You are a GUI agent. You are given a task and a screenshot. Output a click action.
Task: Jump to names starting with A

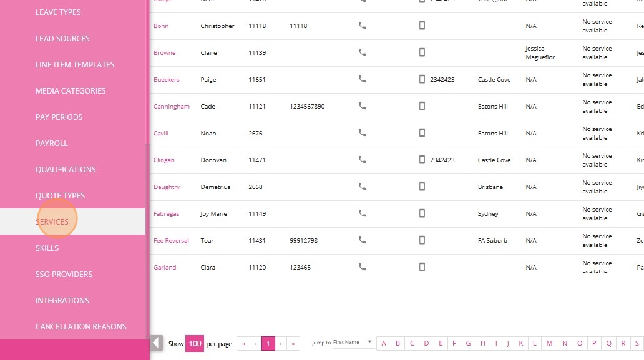coord(384,343)
